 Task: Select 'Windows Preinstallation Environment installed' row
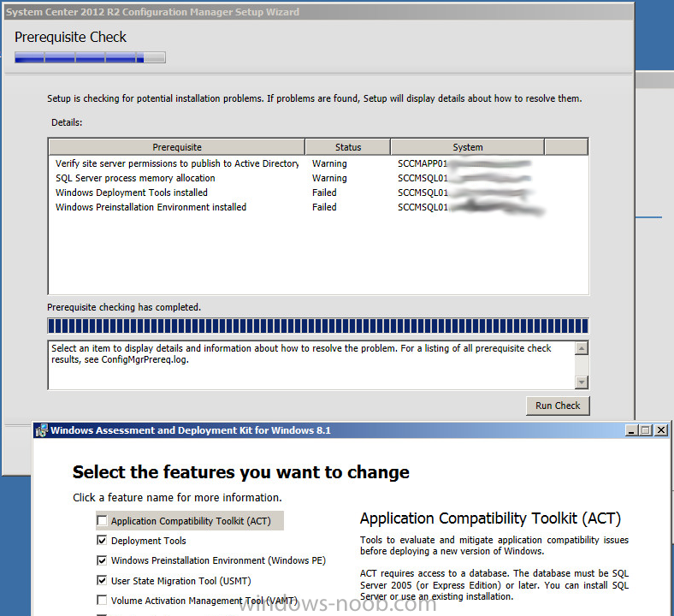[x=318, y=207]
